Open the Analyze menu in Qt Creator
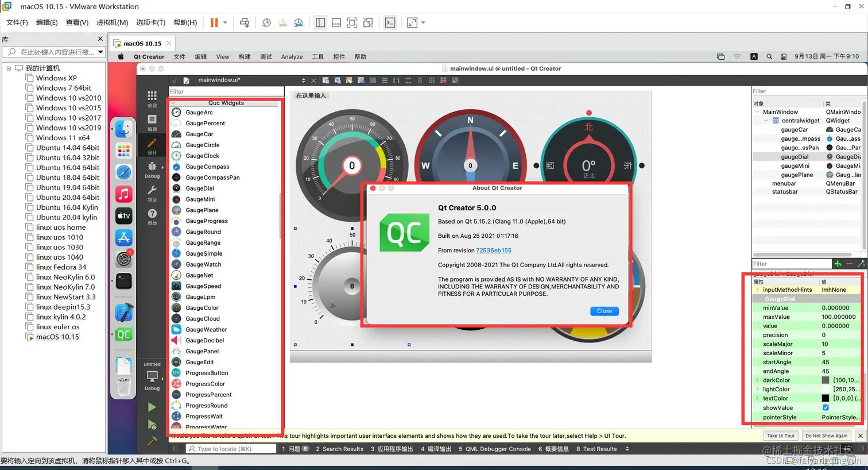The height and width of the screenshot is (470, 868). coord(292,57)
